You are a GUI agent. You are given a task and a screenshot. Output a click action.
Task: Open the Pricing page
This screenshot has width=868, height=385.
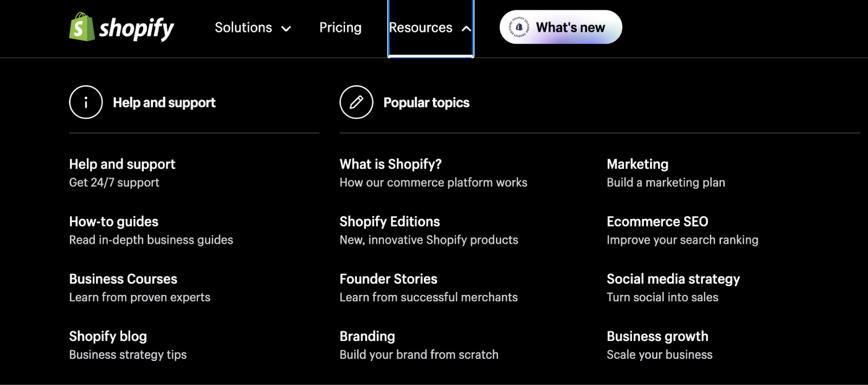(340, 28)
